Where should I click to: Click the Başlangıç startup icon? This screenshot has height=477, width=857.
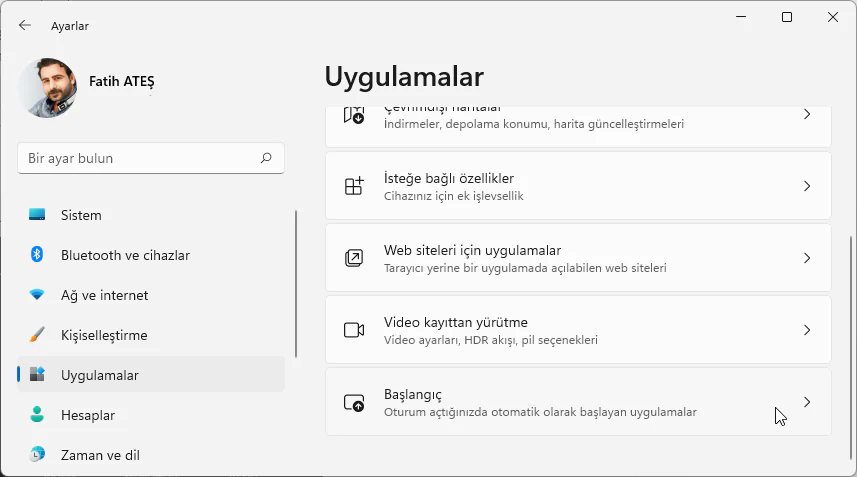tap(354, 402)
